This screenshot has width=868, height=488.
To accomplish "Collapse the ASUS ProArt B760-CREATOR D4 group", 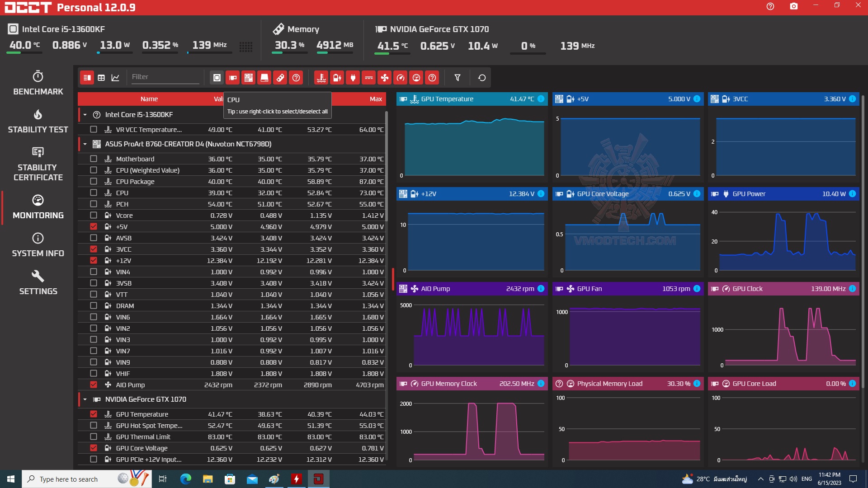I will click(85, 144).
